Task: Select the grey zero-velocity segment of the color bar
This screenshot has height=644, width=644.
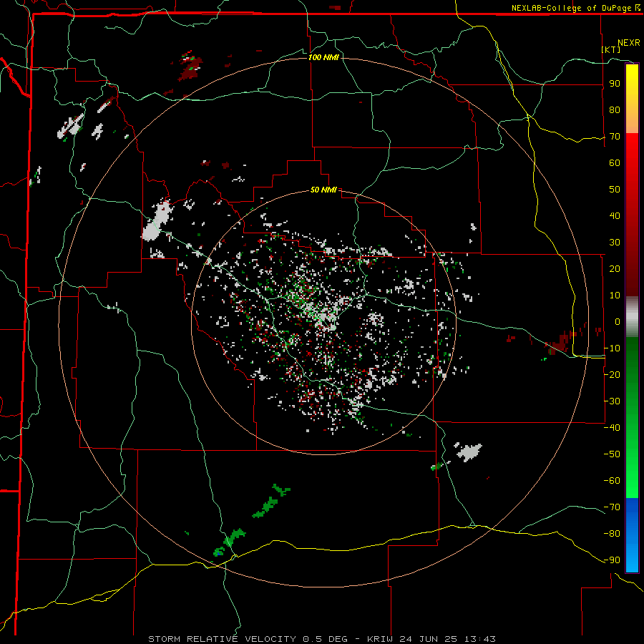Action: pyautogui.click(x=632, y=317)
